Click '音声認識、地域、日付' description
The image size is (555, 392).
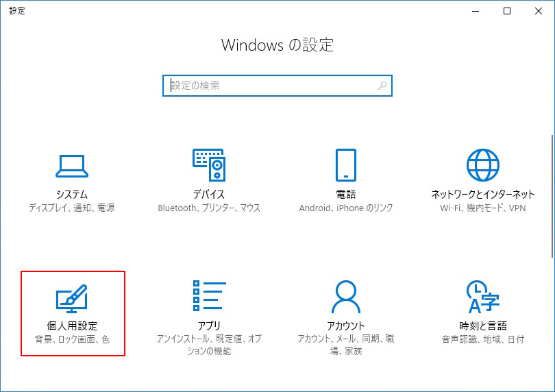(x=483, y=339)
